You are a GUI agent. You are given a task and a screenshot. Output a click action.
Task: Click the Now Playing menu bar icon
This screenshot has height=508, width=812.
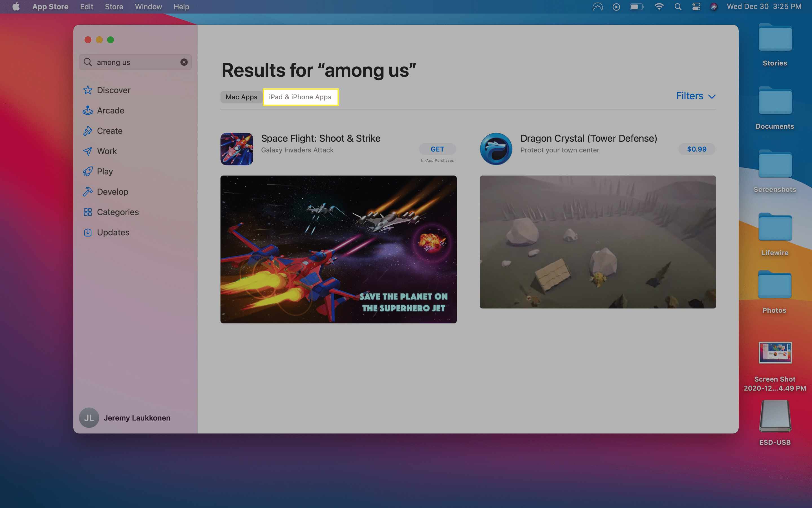pyautogui.click(x=616, y=7)
